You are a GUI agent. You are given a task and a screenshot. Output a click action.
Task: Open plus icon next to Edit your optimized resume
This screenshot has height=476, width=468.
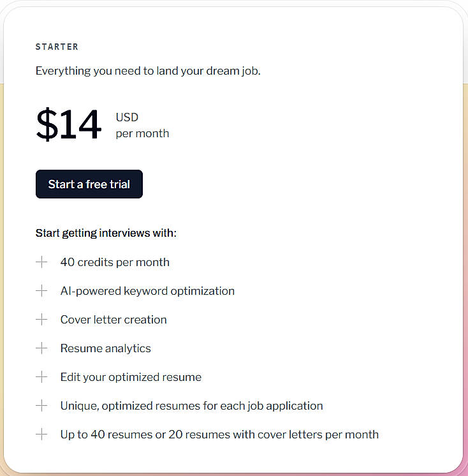coord(41,376)
